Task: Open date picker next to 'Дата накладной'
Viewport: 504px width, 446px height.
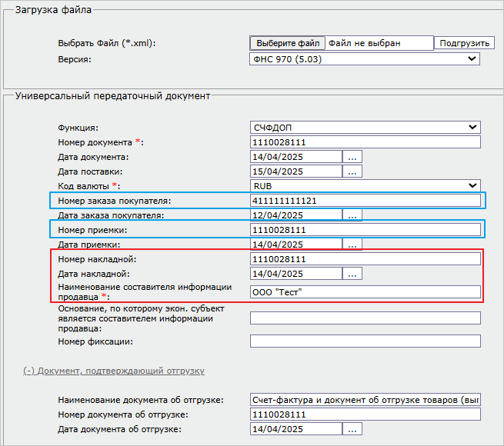Action: [x=352, y=274]
